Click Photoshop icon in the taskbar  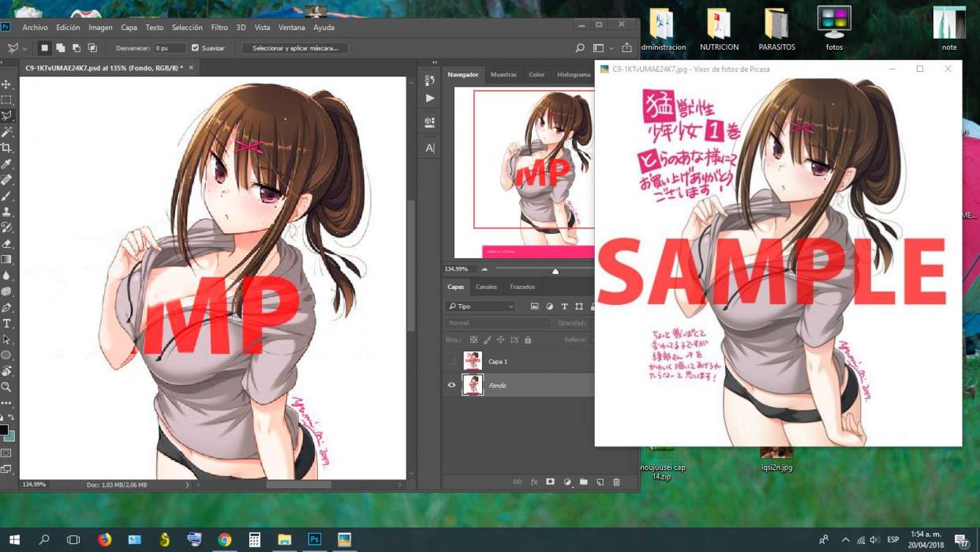tap(314, 540)
